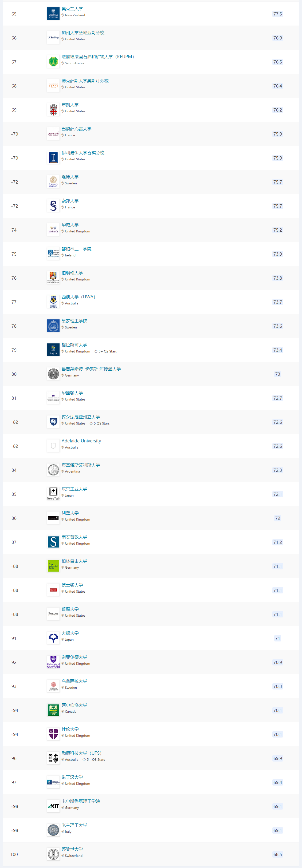This screenshot has width=302, height=868.
Task: Open the 隆德大学 link
Action: coord(70,177)
